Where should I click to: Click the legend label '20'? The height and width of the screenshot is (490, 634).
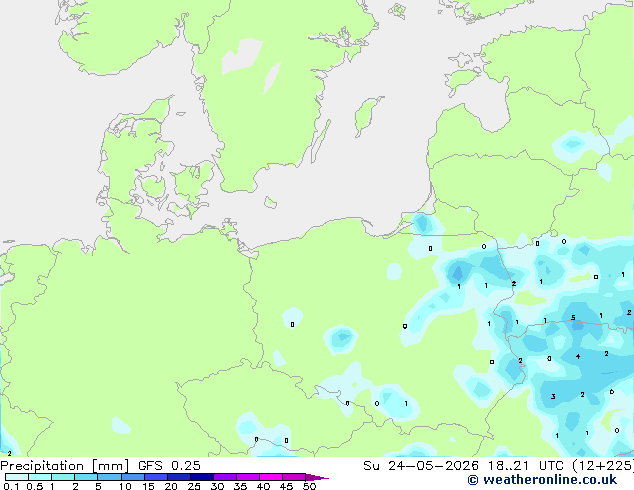click(171, 486)
